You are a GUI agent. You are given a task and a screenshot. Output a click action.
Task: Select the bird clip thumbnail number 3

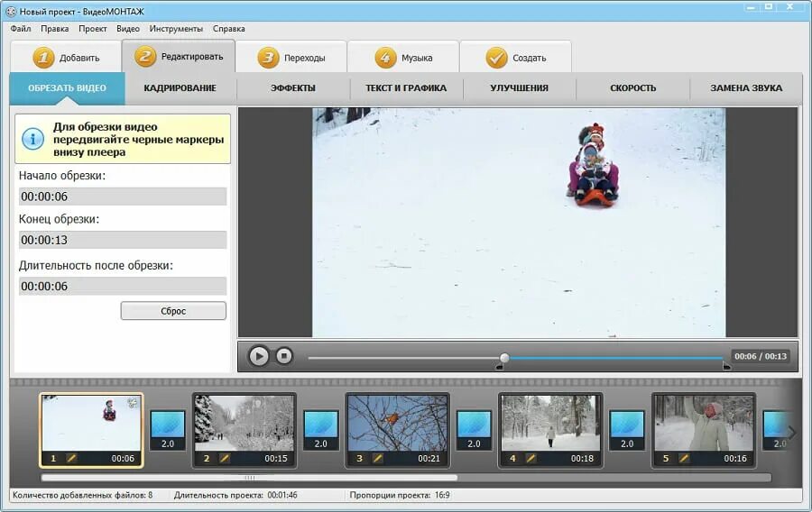[398, 430]
